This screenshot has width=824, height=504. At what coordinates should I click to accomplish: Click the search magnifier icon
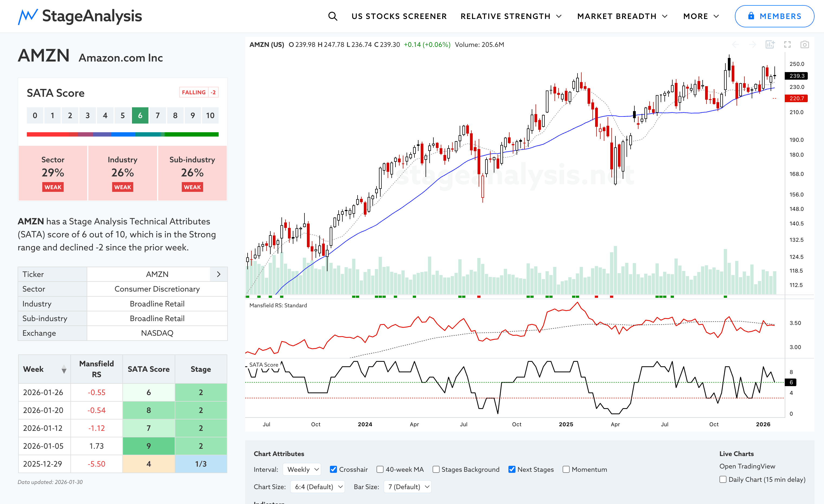[x=332, y=16]
